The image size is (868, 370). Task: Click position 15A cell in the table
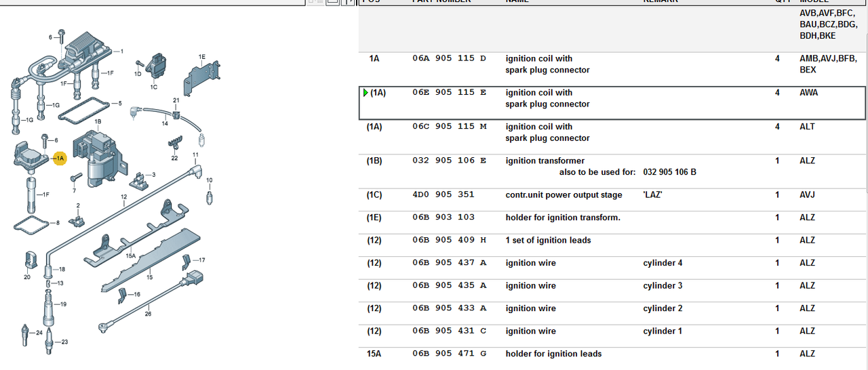point(374,354)
